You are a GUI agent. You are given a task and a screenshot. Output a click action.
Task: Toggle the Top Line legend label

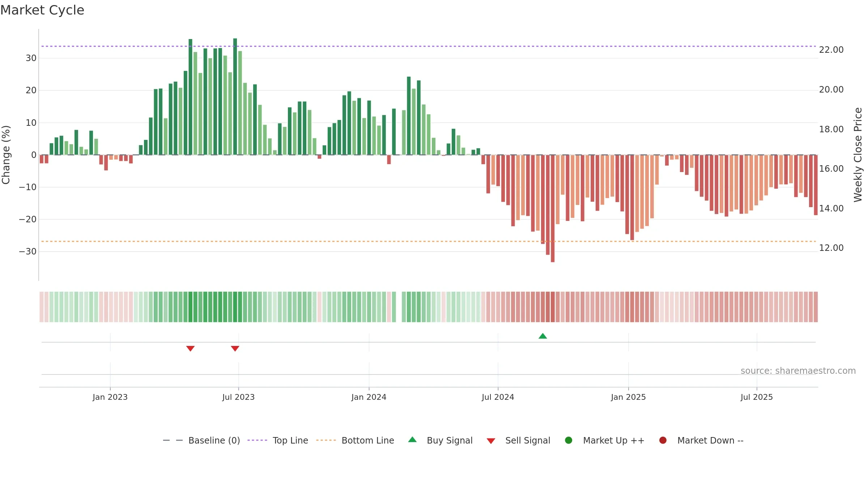290,440
